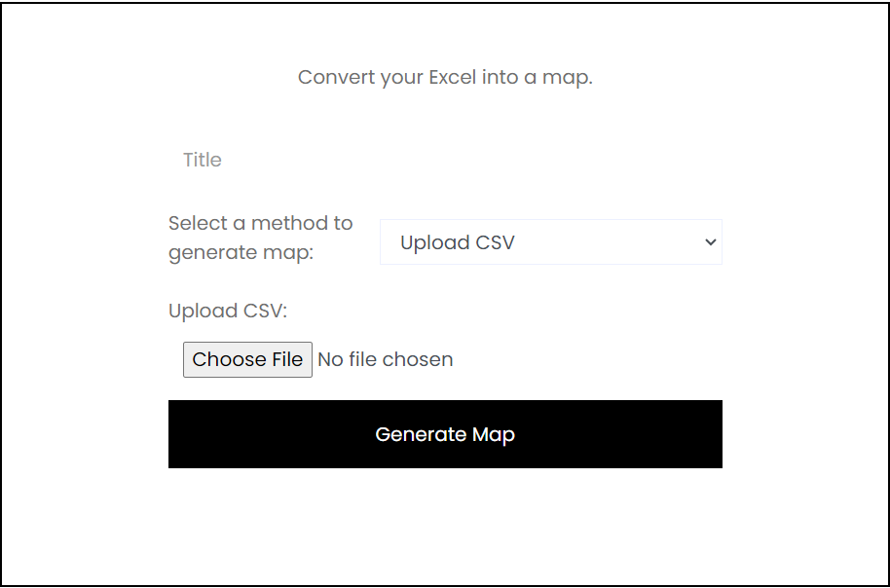Viewport: 890px width, 588px height.
Task: Click the file chooser status text
Action: click(386, 359)
